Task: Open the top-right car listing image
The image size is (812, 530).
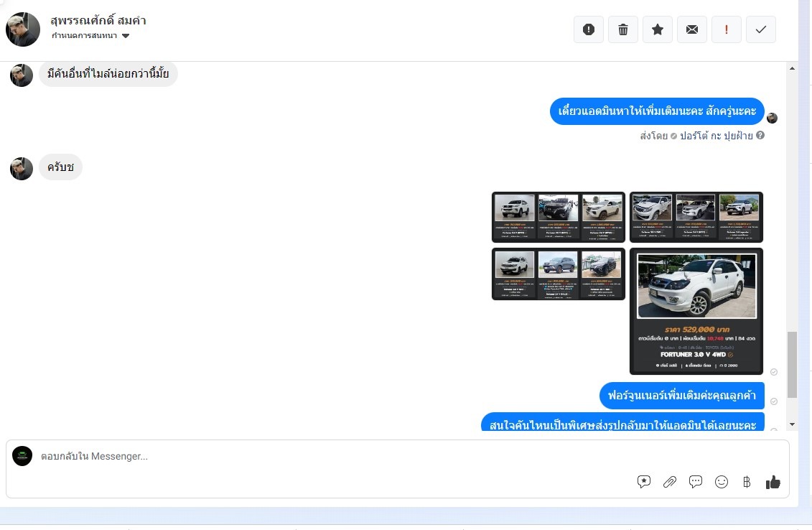Action: [x=696, y=217]
